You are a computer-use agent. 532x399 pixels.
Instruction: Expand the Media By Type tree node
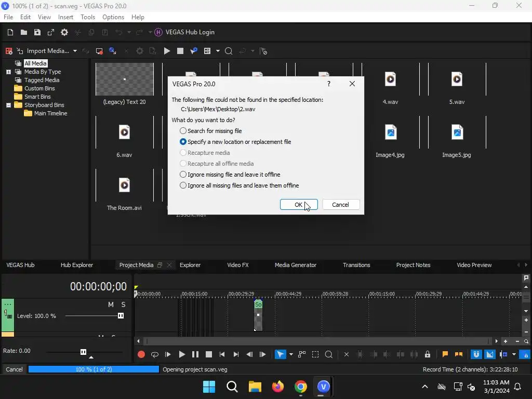(x=8, y=72)
